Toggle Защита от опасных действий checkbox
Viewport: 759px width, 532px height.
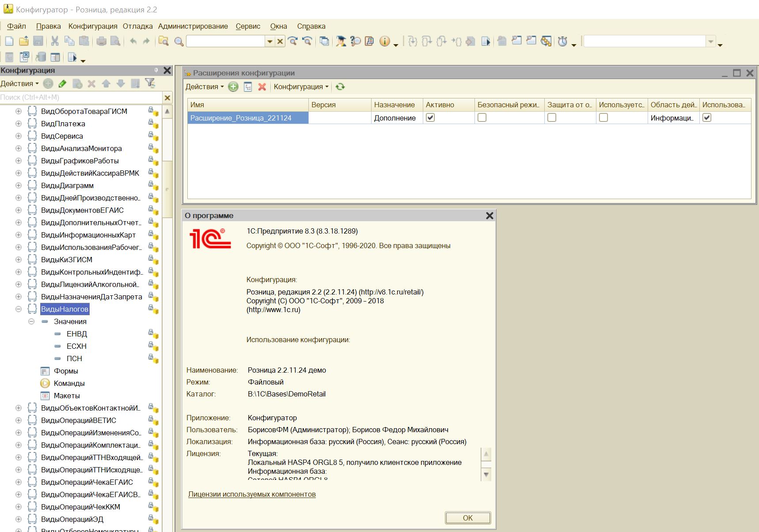pos(552,117)
